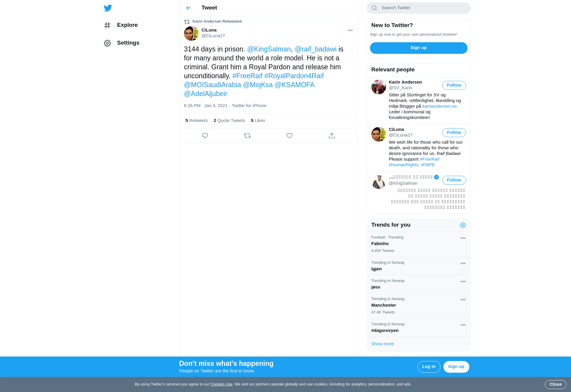
Task: Retweet the tweet using retweet icon
Action: click(x=247, y=136)
